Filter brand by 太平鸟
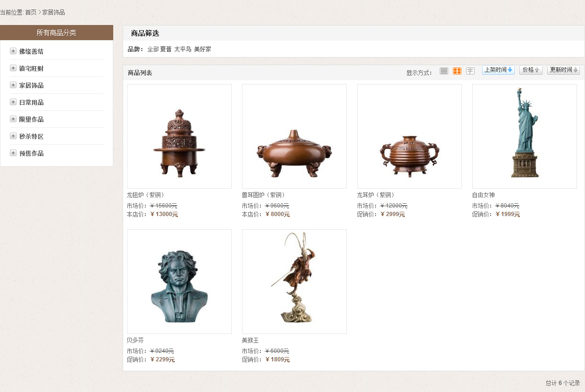The height and width of the screenshot is (392, 585). 183,49
